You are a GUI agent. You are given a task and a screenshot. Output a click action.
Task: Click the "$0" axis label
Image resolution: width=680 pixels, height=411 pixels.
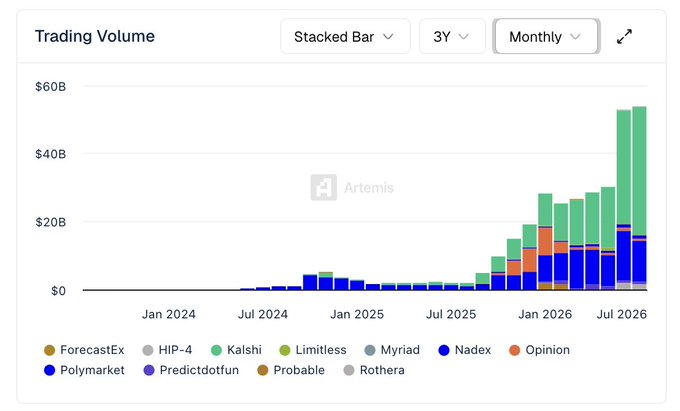tap(58, 290)
